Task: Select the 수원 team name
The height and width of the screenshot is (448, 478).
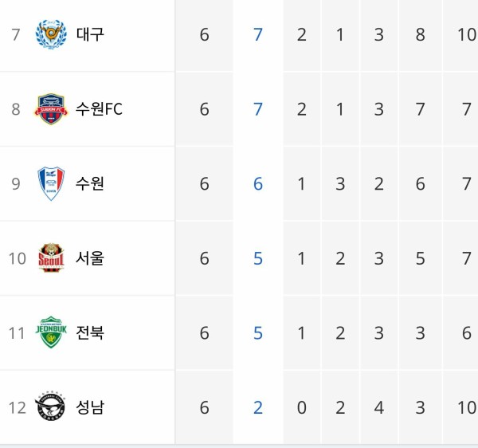Action: [89, 183]
